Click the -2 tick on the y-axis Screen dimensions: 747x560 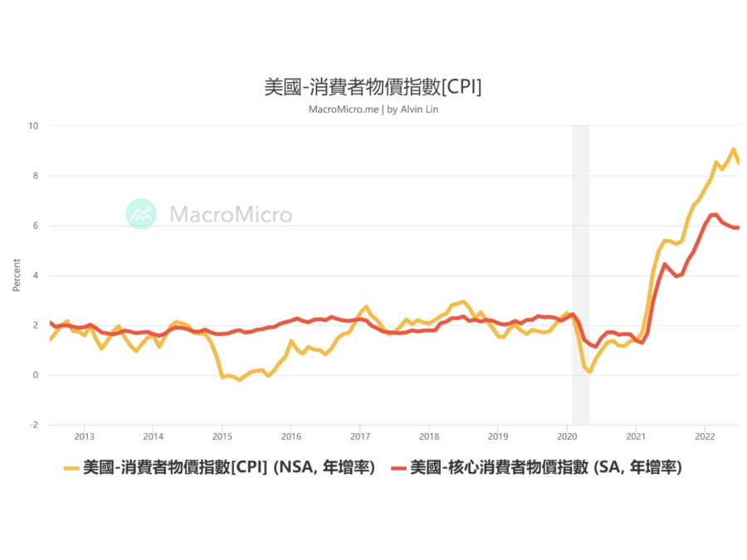33,425
